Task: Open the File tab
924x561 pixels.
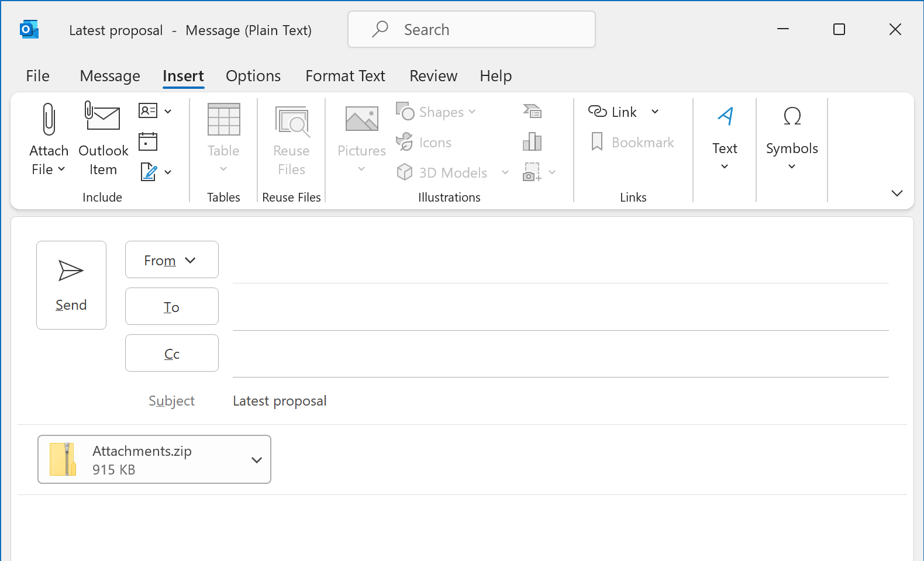Action: (38, 76)
